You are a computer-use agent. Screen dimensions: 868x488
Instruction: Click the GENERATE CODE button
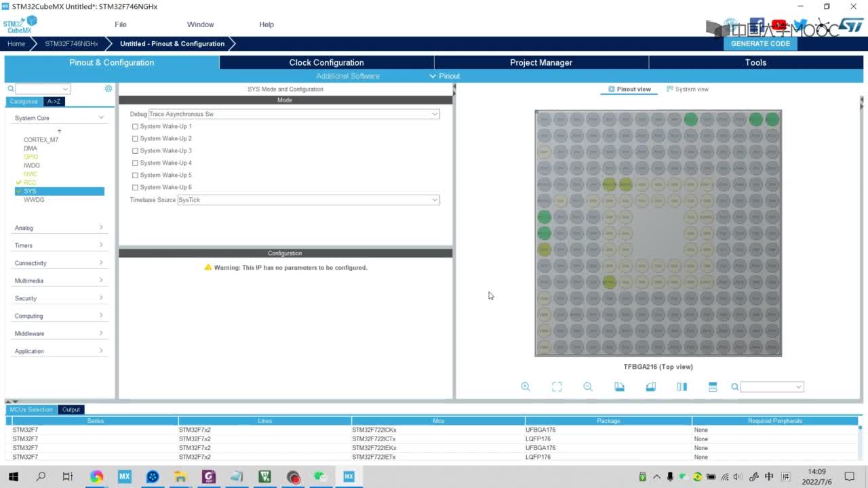pos(760,43)
